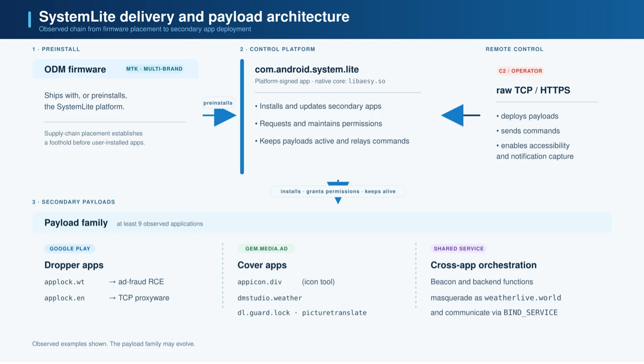Click the green "GEM.MEDIA.AD" badge
The width and height of the screenshot is (644, 364).
point(266,249)
